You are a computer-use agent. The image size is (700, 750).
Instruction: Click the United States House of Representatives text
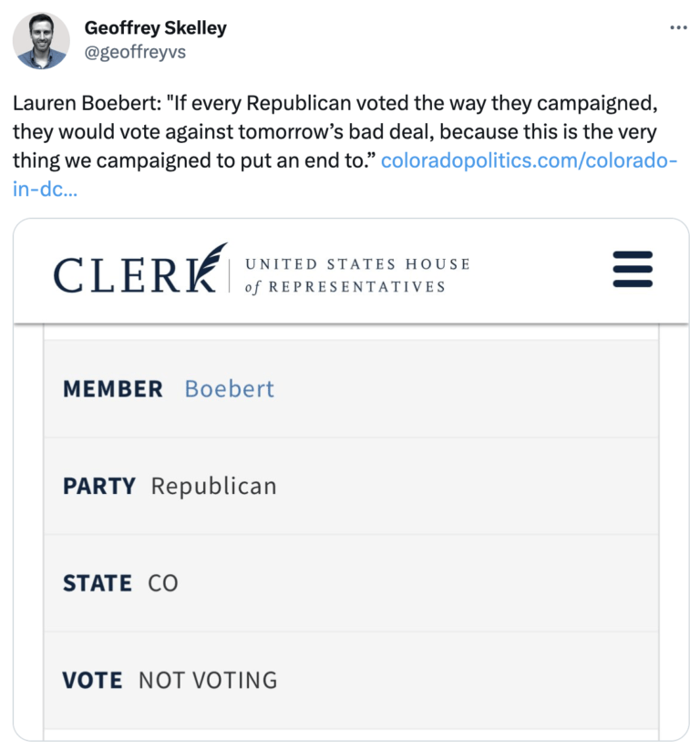tap(357, 275)
